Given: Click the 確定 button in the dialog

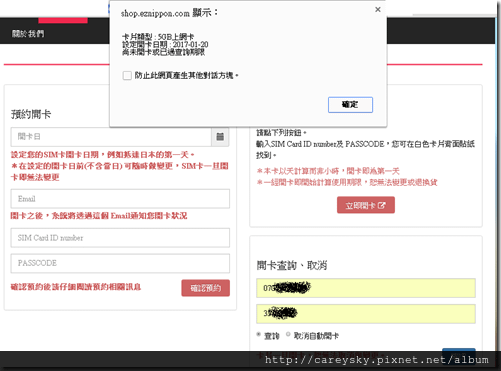Looking at the screenshot, I should click(x=350, y=105).
